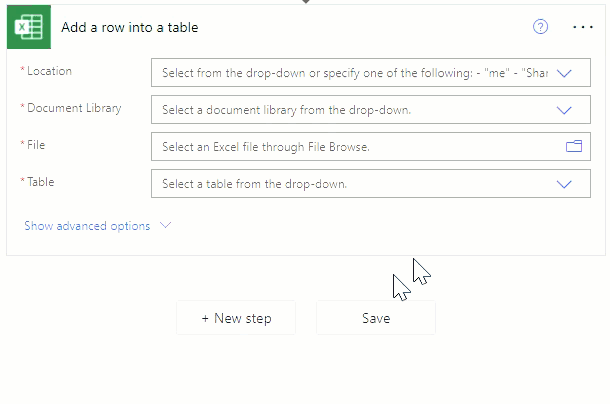
Task: Open help for Add a row action
Action: (x=540, y=27)
